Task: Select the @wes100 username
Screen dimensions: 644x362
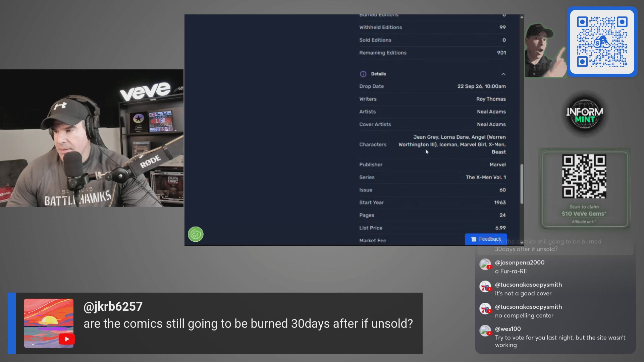Action: [508, 329]
